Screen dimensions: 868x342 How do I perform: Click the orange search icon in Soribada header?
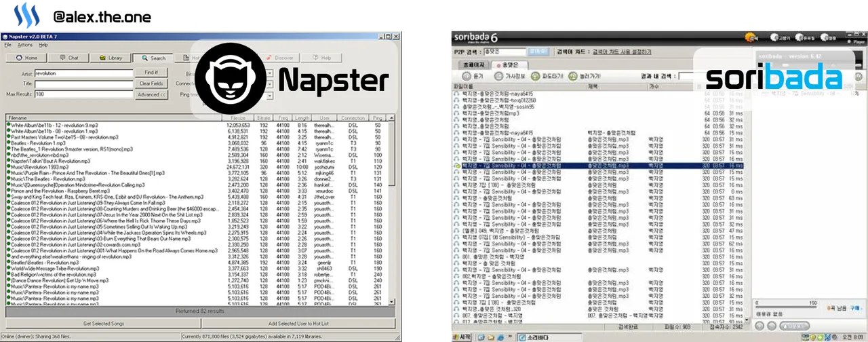[x=751, y=38]
